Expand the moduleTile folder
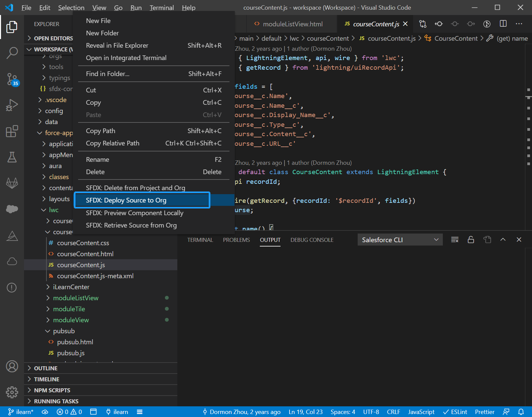The image size is (532, 417). 101,309
